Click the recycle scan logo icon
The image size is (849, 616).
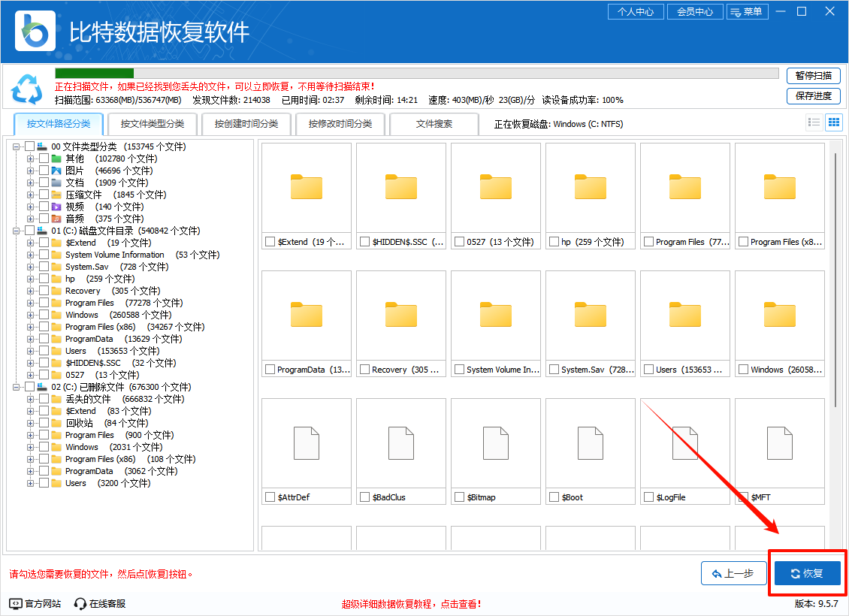pyautogui.click(x=28, y=89)
